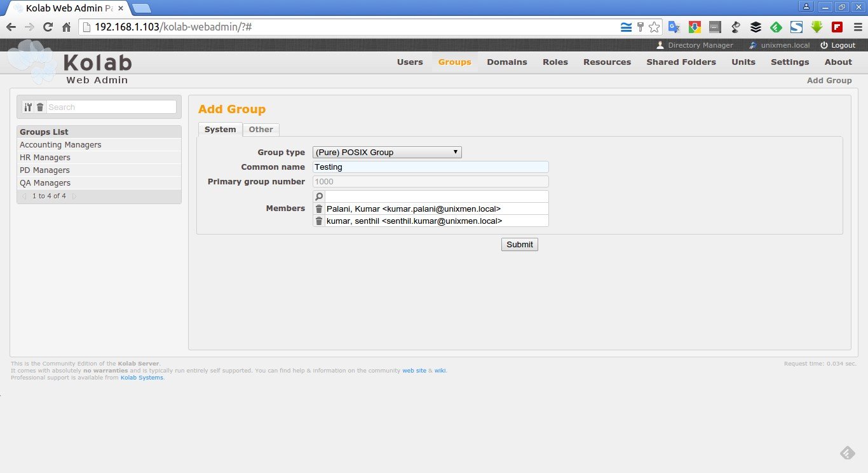This screenshot has height=473, width=868.
Task: Click the Members search input box
Action: [x=437, y=196]
